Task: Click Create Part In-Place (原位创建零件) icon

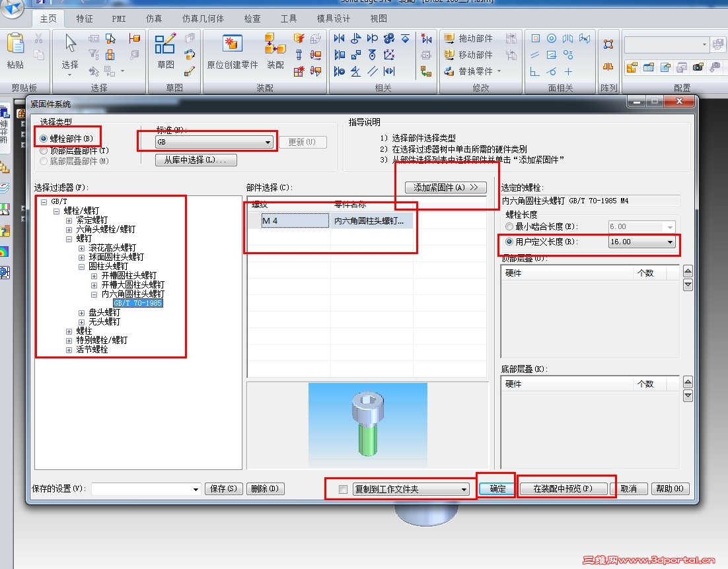Action: click(232, 43)
